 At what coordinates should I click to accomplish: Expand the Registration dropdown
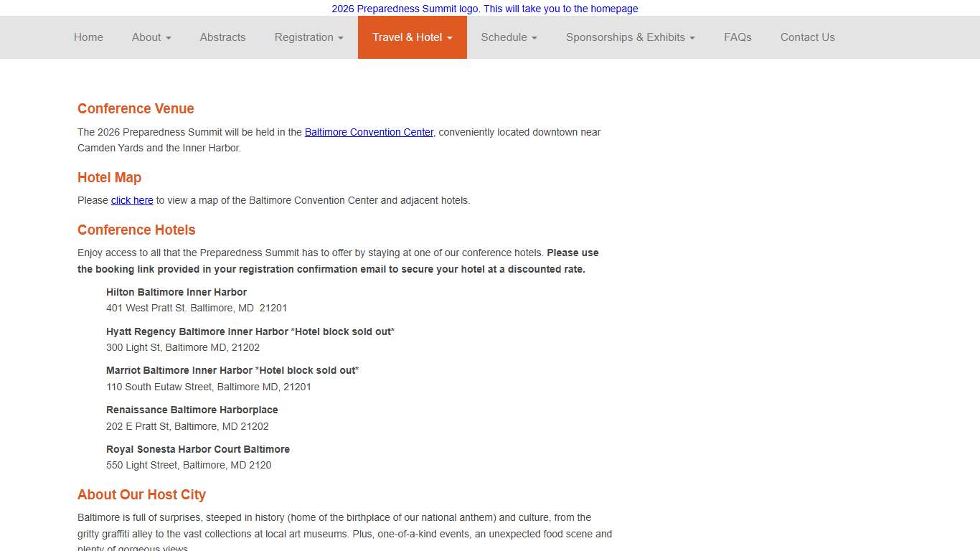coord(308,37)
